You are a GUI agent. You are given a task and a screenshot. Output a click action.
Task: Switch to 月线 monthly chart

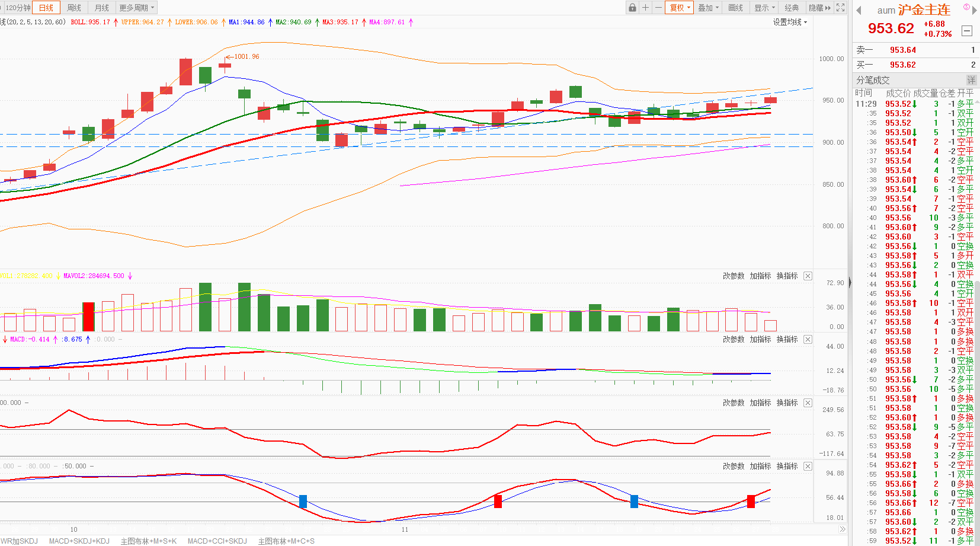(102, 8)
